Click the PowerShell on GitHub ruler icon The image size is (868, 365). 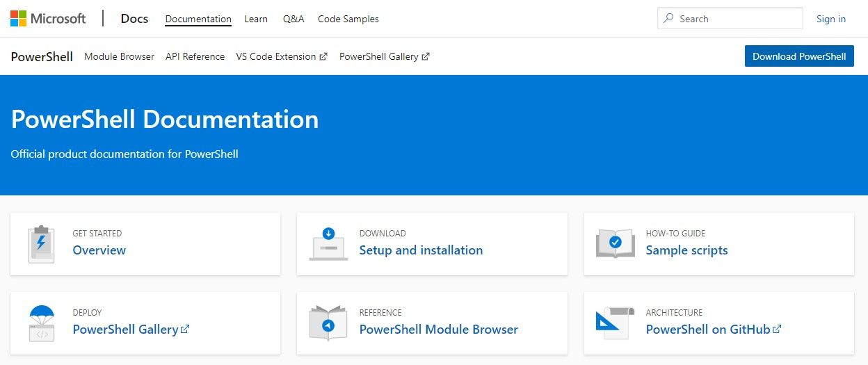[x=615, y=323]
